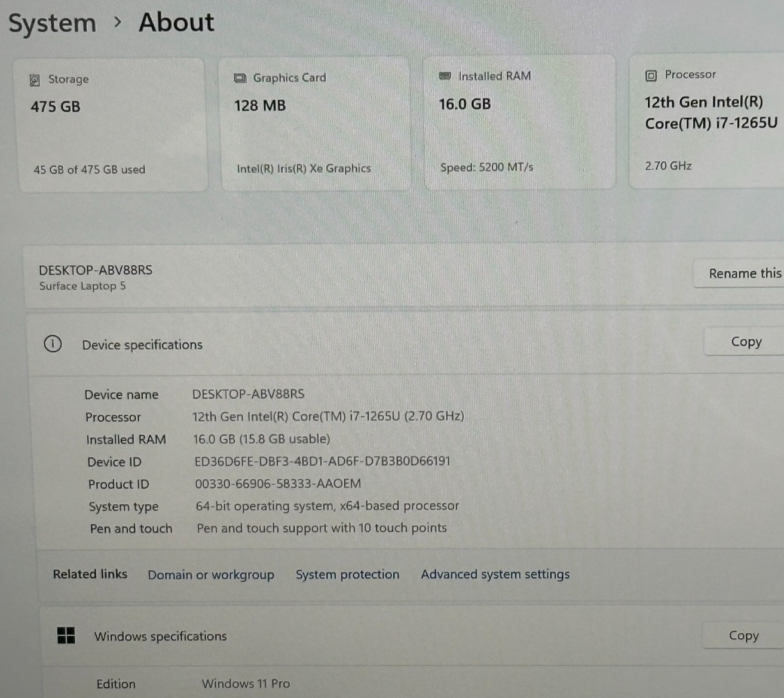Click the Graphics Card icon
The height and width of the screenshot is (698, 784).
[240, 78]
